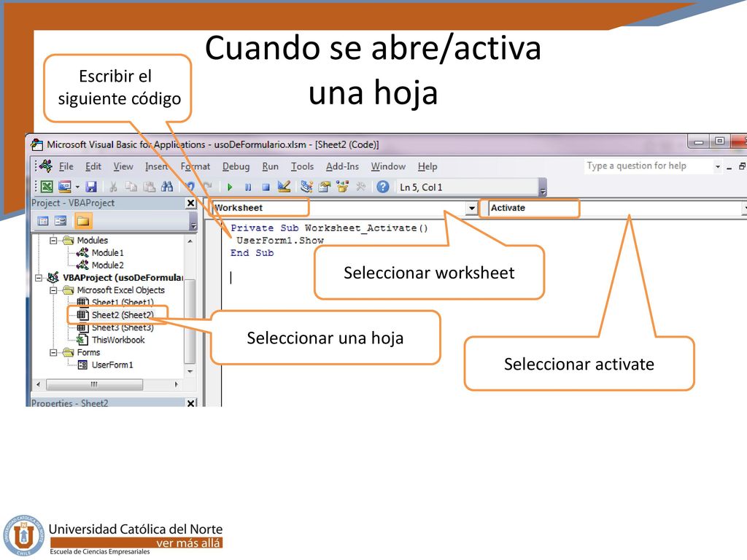Close the Project - VBAProject pane
The image size is (747, 560).
(x=190, y=203)
